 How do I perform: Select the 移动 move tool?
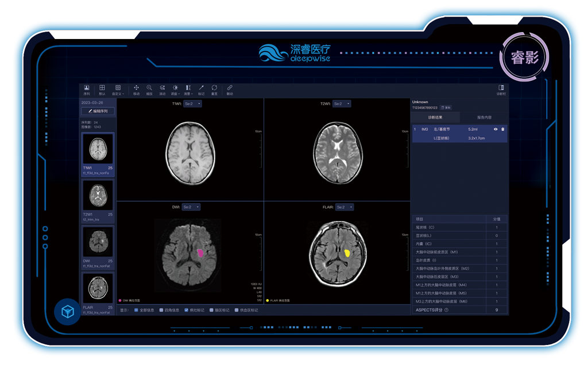[x=137, y=90]
